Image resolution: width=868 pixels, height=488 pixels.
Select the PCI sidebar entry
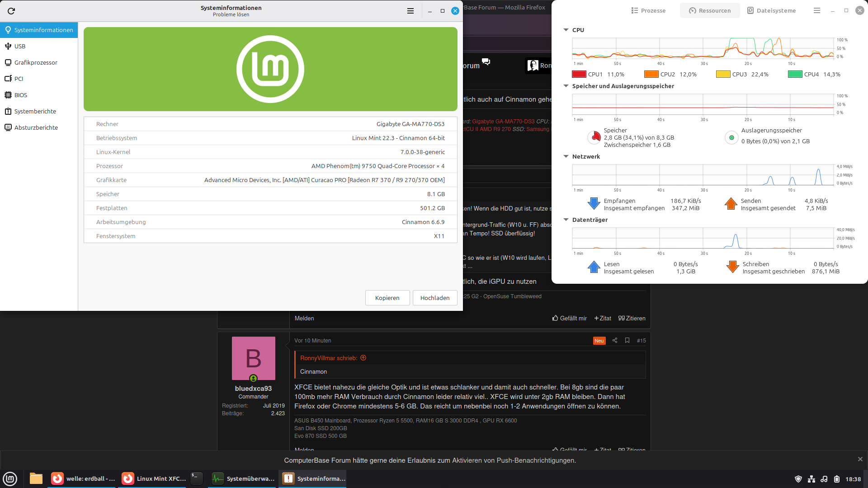pos(39,79)
